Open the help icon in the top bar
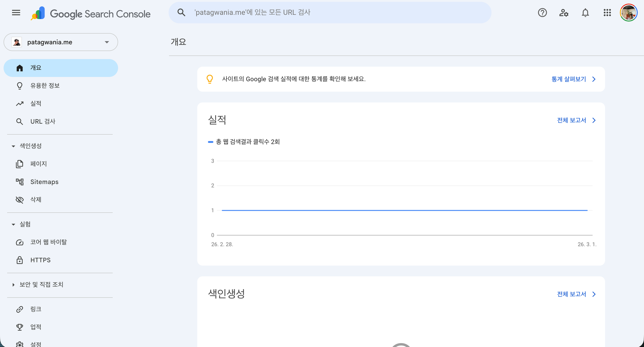The image size is (644, 347). (x=543, y=13)
